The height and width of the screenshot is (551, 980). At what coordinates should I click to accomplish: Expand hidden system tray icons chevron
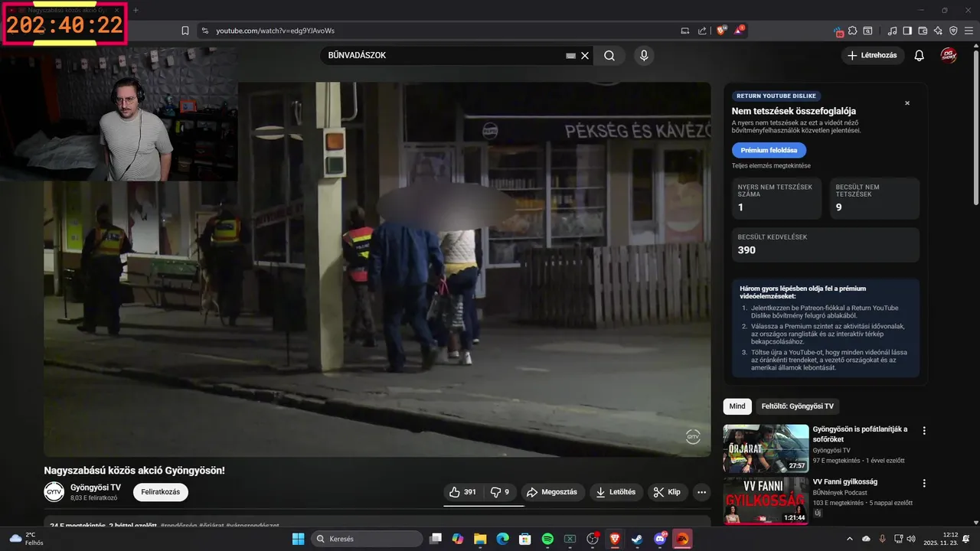click(x=849, y=539)
